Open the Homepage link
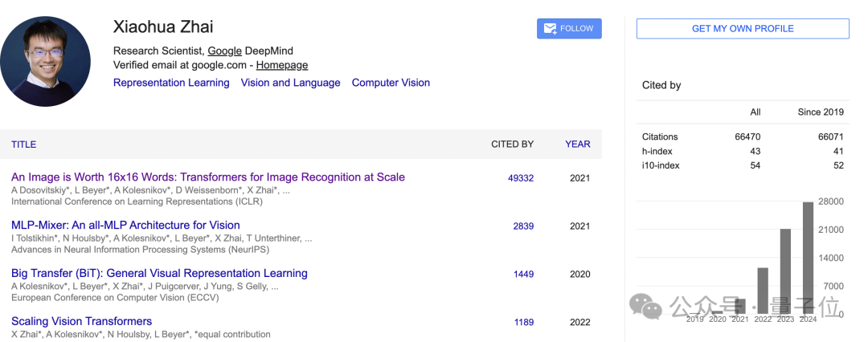This screenshot has width=868, height=342. click(x=282, y=65)
